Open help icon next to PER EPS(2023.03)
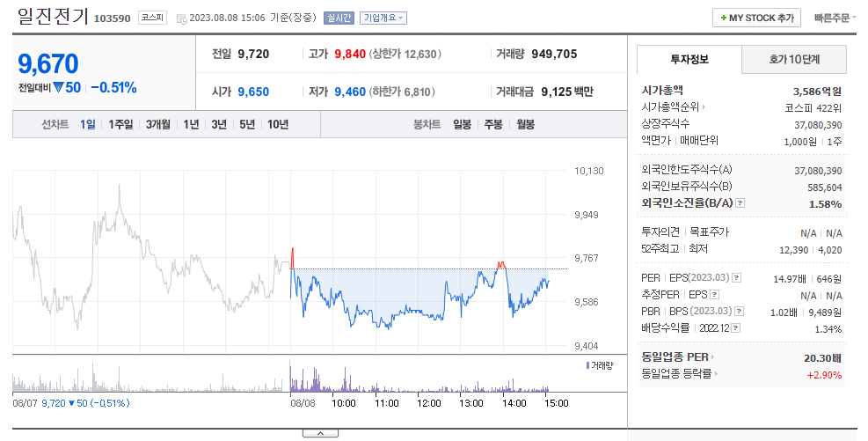Screen dimensions: 868x441 click(737, 277)
